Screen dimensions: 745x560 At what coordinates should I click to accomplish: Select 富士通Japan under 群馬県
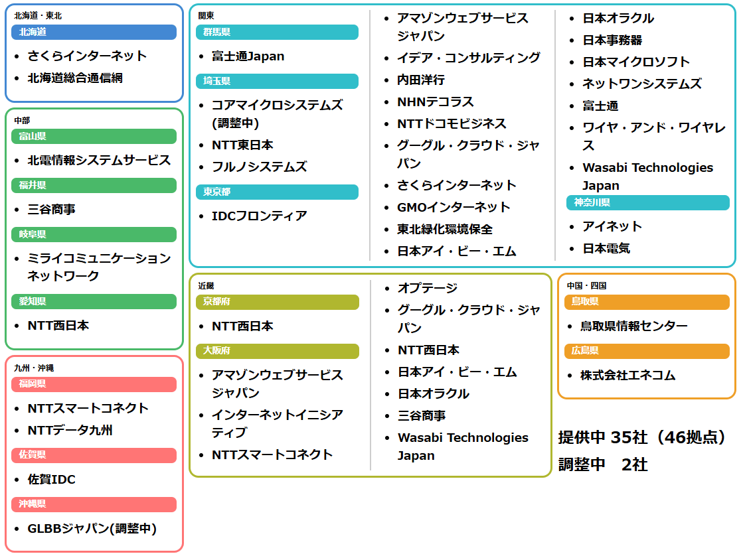pyautogui.click(x=248, y=56)
